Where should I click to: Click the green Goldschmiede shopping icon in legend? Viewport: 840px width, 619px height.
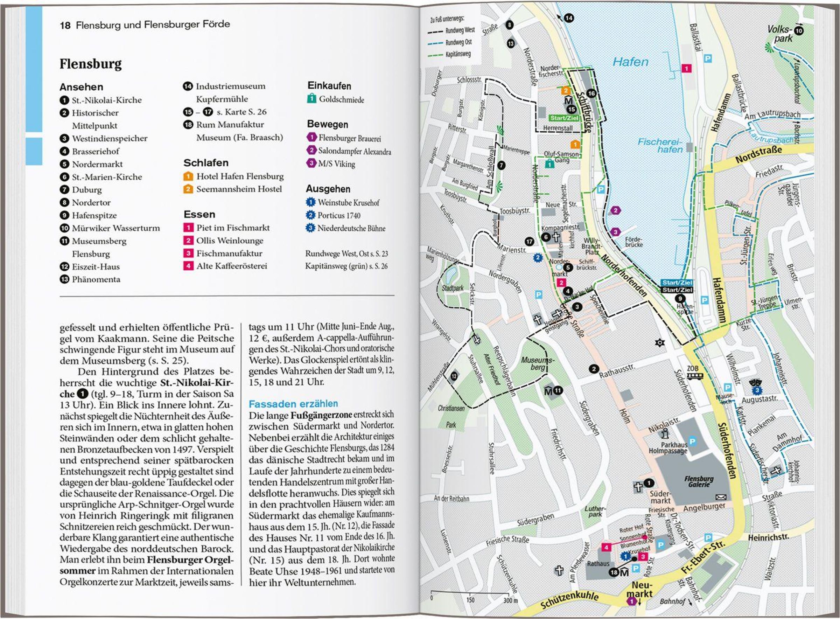(x=311, y=99)
